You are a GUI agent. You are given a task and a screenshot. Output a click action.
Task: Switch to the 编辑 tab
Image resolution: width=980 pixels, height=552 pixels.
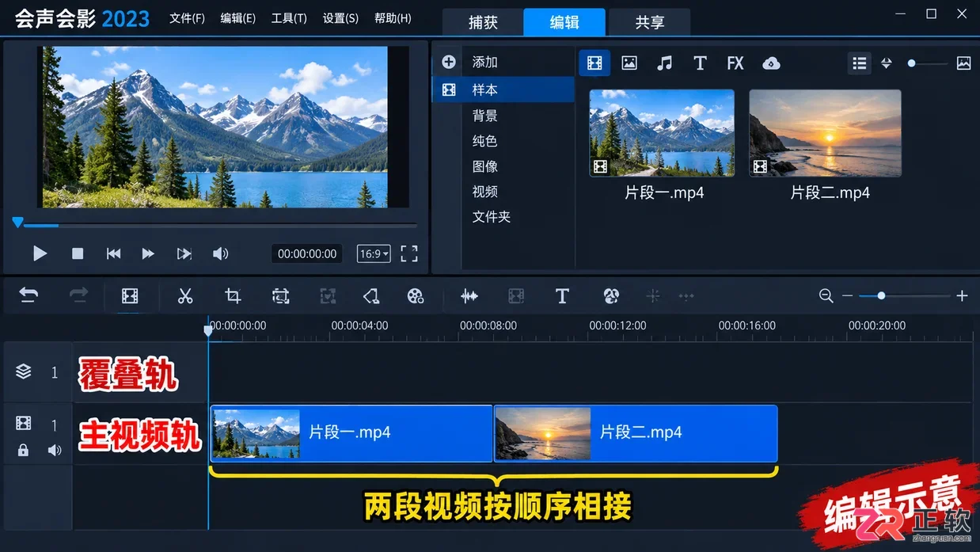pyautogui.click(x=564, y=22)
